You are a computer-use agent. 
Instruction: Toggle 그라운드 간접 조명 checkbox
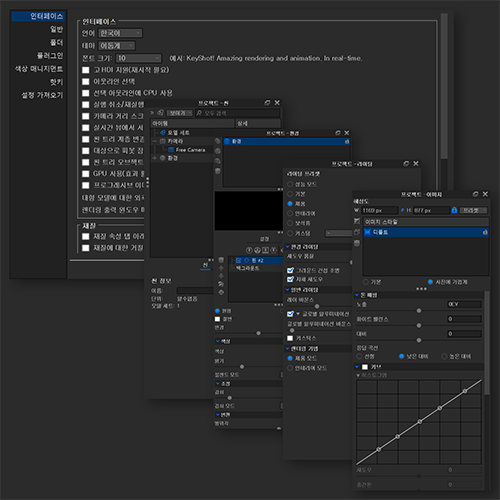click(290, 270)
